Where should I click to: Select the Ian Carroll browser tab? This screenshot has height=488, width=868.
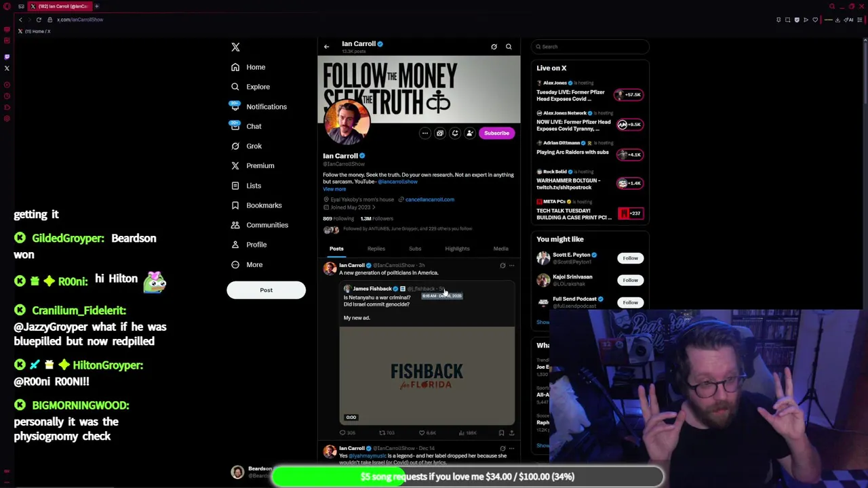tap(59, 6)
